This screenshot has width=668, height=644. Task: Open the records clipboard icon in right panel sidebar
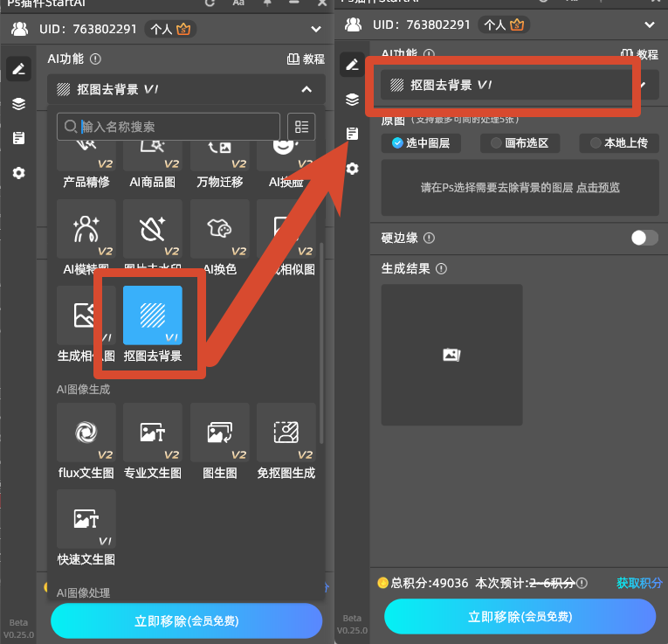352,134
